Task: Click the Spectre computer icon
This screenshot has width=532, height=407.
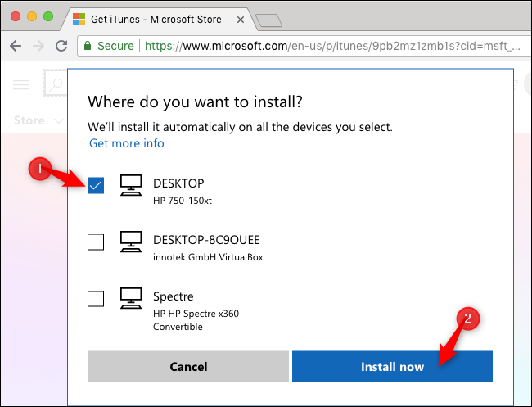Action: [131, 298]
